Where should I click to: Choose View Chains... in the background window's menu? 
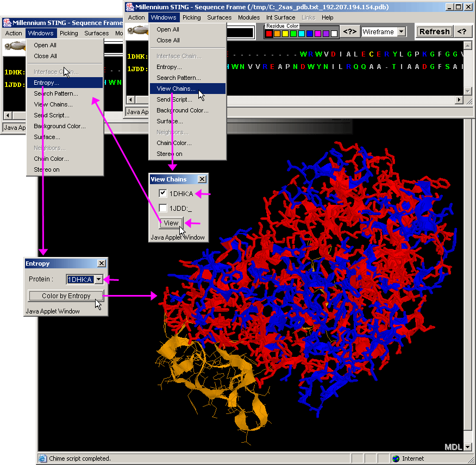click(65, 104)
